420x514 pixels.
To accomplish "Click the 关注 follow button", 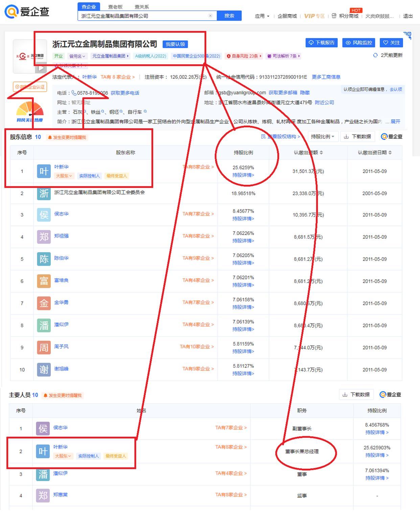I will tap(392, 43).
